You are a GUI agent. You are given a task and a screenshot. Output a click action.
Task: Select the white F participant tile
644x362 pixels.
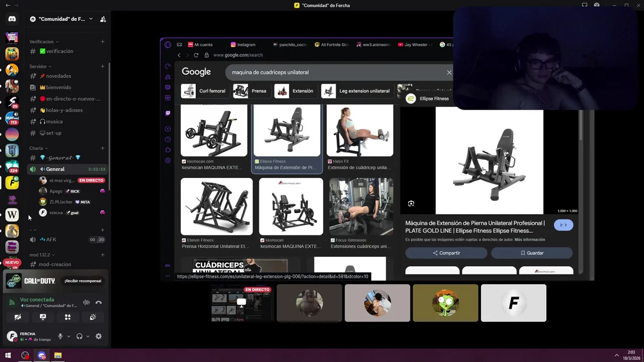[x=514, y=303]
